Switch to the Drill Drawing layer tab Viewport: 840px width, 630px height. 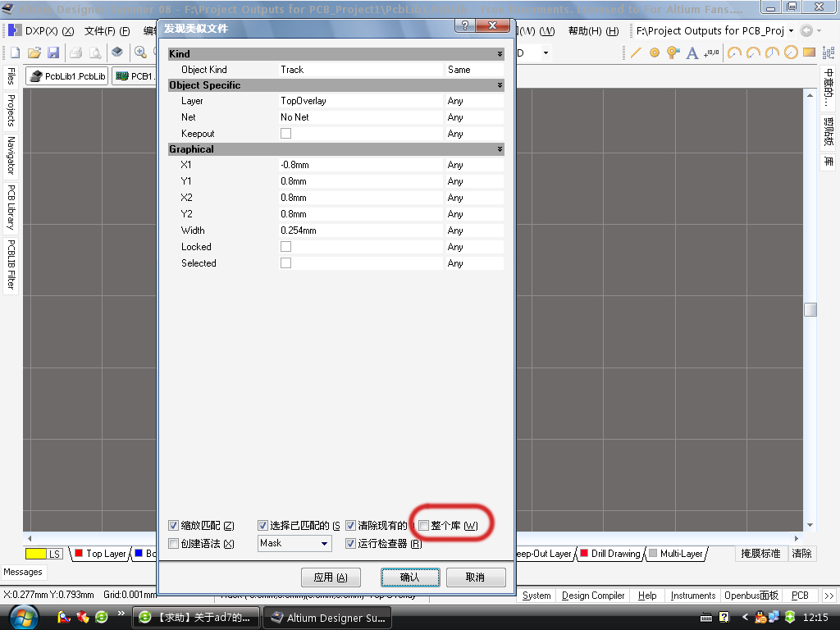click(610, 554)
